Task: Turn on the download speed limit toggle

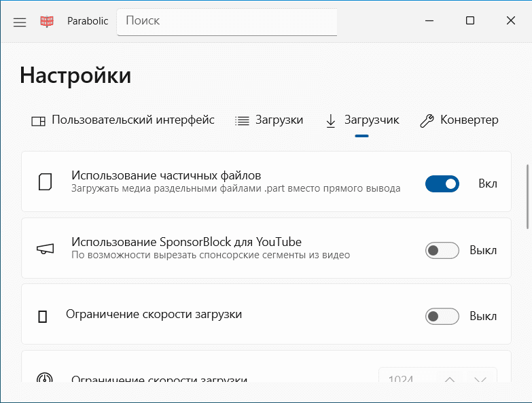Action: point(442,316)
